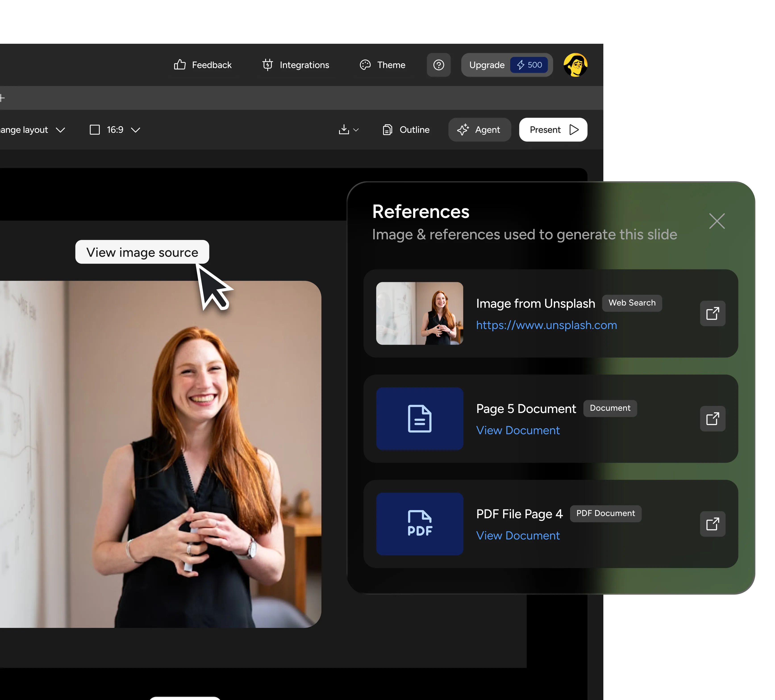Image resolution: width=775 pixels, height=700 pixels.
Task: Click the download export icon
Action: point(344,129)
